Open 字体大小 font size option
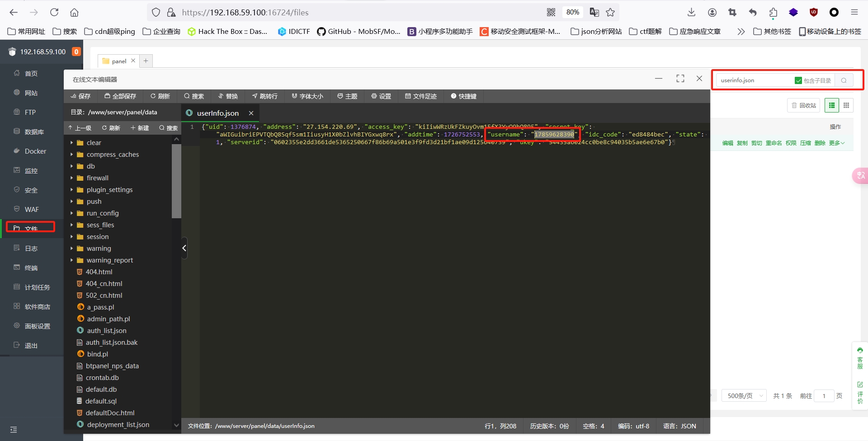The width and height of the screenshot is (868, 441). [307, 96]
